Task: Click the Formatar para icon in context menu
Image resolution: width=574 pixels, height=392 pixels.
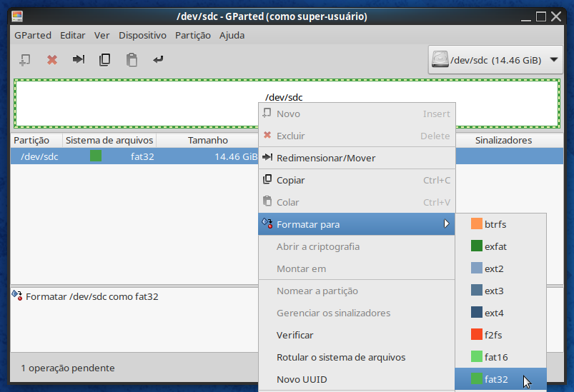Action: (x=267, y=223)
